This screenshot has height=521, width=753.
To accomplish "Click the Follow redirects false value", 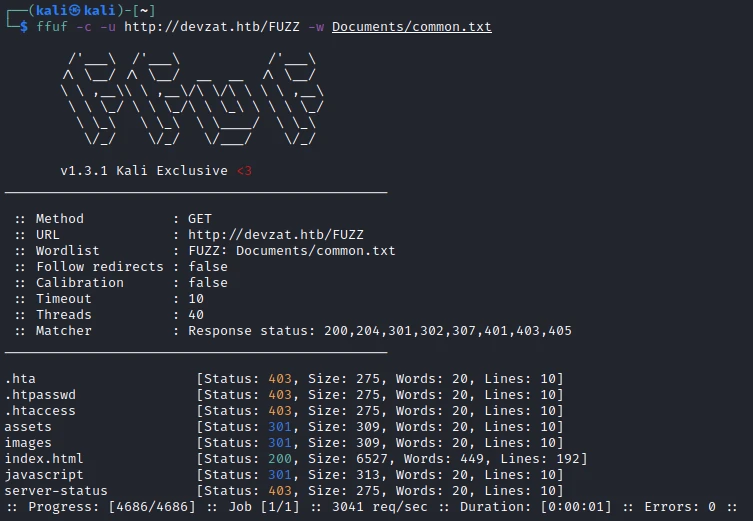I will [208, 267].
